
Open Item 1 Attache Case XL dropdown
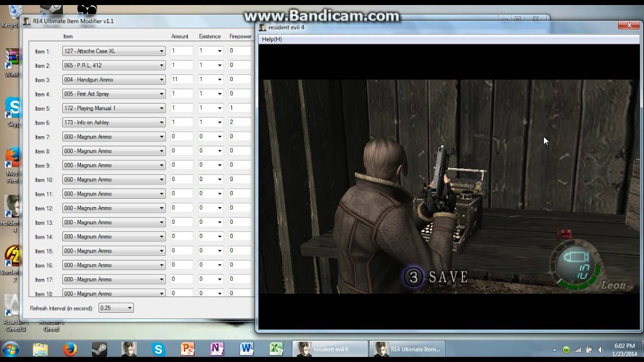coord(114,51)
